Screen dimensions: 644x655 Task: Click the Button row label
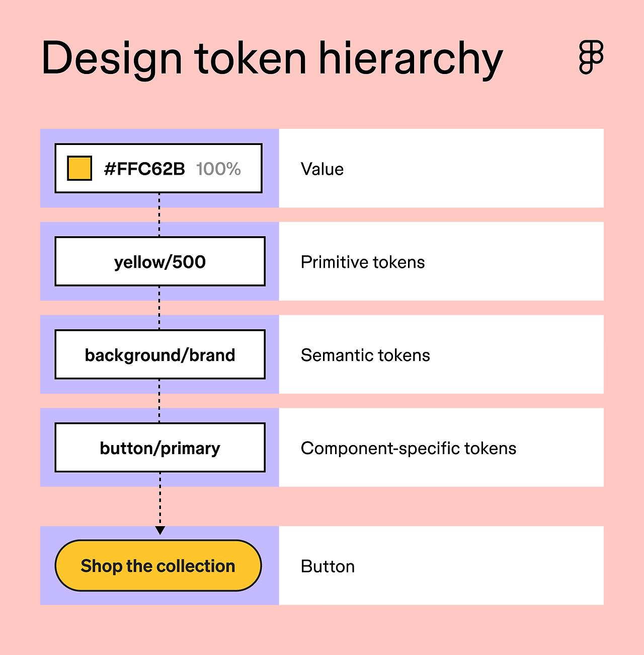point(328,566)
